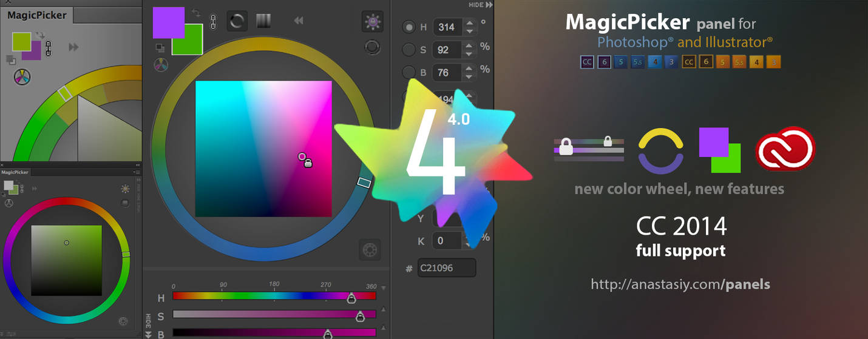Image resolution: width=868 pixels, height=339 pixels.
Task: Click the gear-ring icon below the small wheel
Action: (123, 321)
